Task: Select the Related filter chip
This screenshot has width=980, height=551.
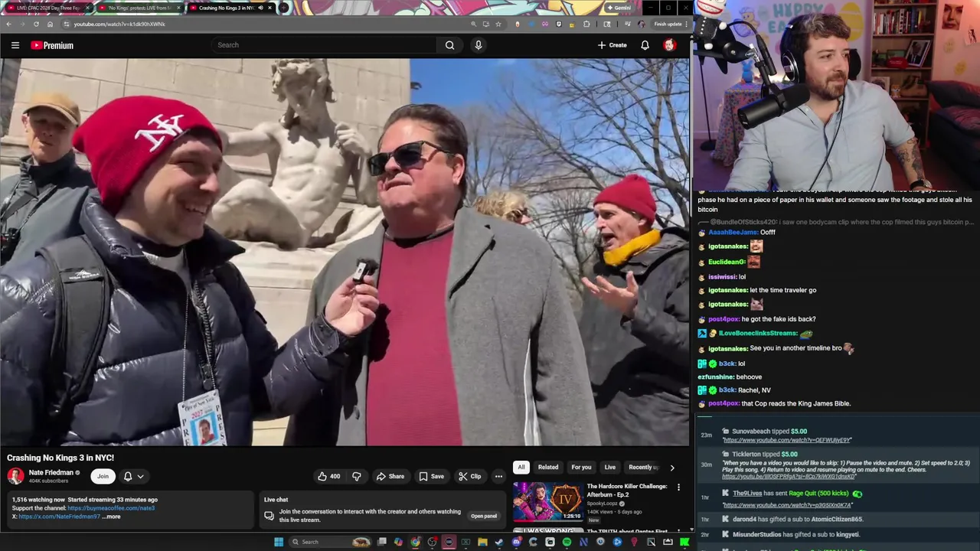Action: click(x=548, y=467)
